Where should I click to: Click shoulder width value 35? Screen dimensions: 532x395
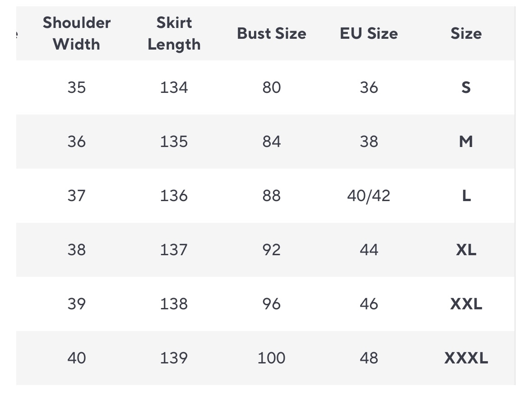tap(76, 87)
